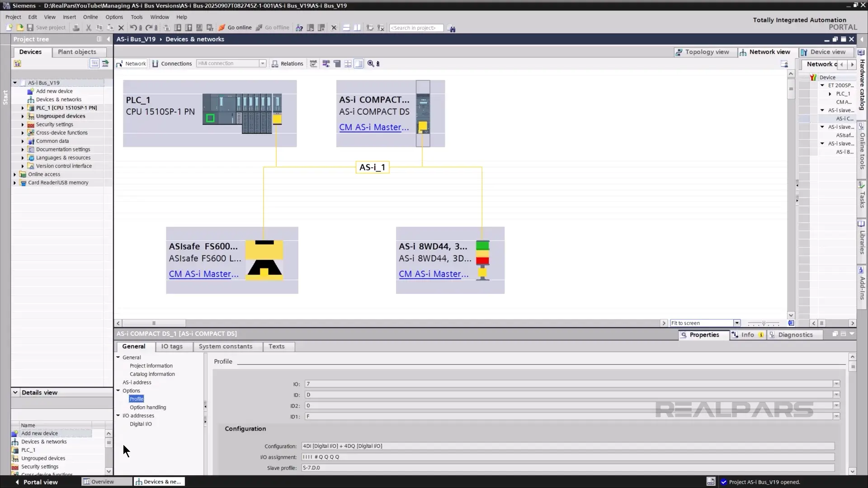The height and width of the screenshot is (488, 868).
Task: Open the Libraries side panel icon
Action: click(x=861, y=224)
